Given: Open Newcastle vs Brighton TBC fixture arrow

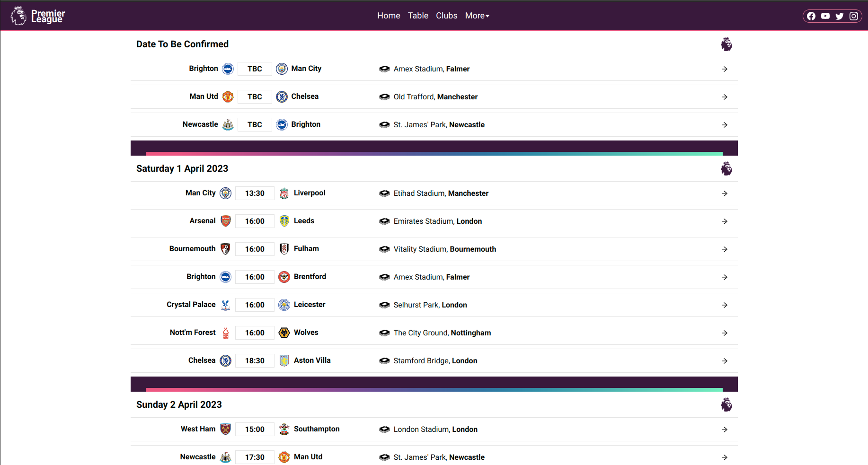Looking at the screenshot, I should click(725, 125).
